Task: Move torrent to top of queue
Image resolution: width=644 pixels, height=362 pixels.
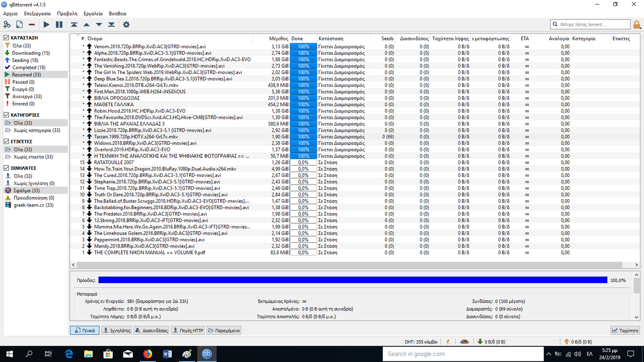Action: [74, 25]
